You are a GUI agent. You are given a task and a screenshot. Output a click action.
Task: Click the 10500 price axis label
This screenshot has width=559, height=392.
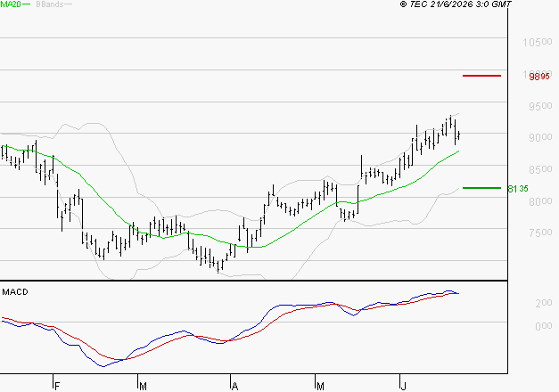tap(538, 43)
